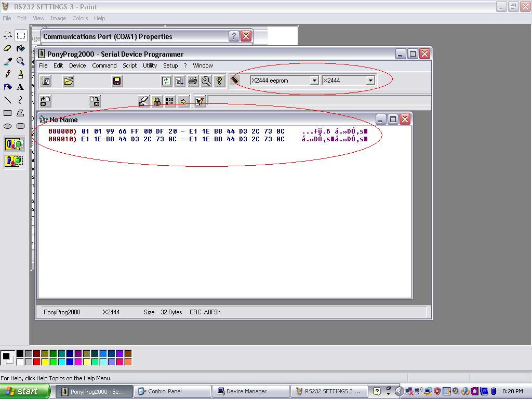
Task: Choose the straight Line tool
Action: [x=8, y=100]
